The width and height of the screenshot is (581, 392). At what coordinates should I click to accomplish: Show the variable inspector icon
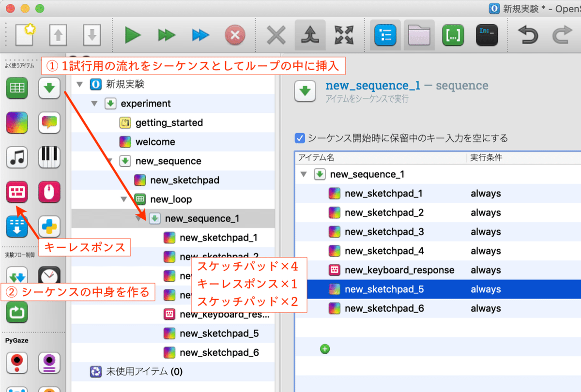pos(453,35)
